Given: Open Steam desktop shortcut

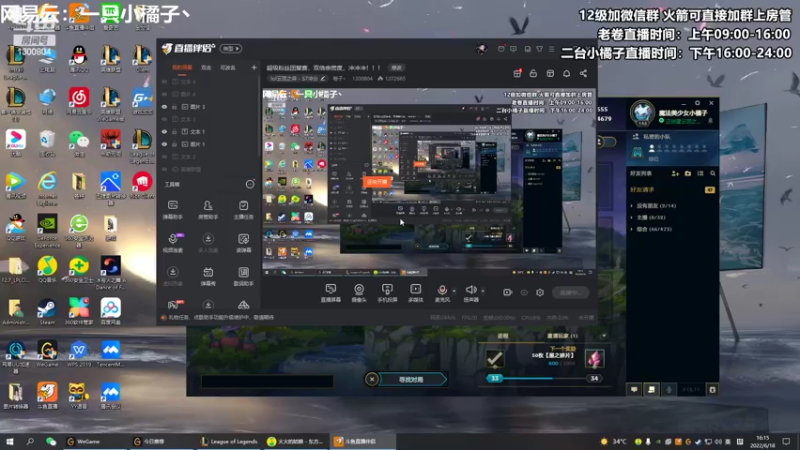Looking at the screenshot, I should point(47,312).
